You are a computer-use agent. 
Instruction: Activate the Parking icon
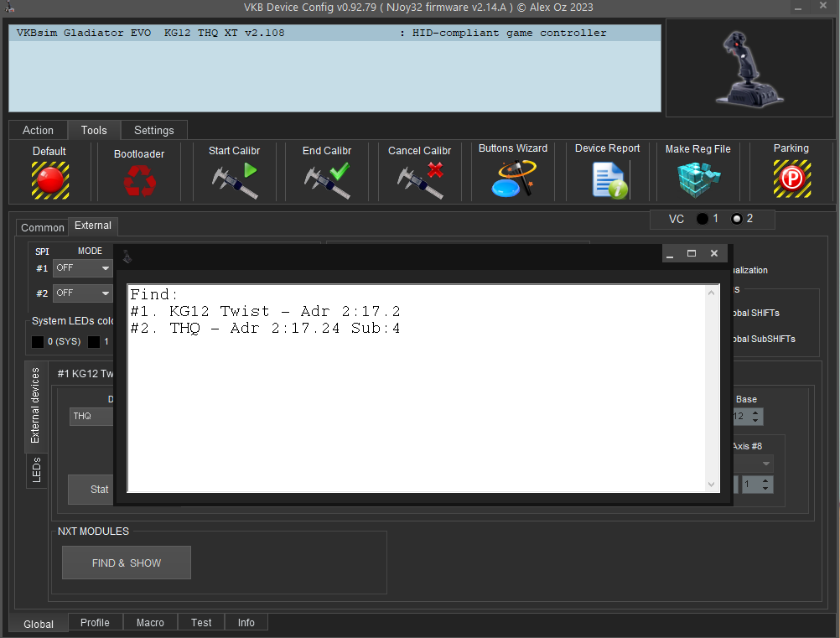pos(791,179)
